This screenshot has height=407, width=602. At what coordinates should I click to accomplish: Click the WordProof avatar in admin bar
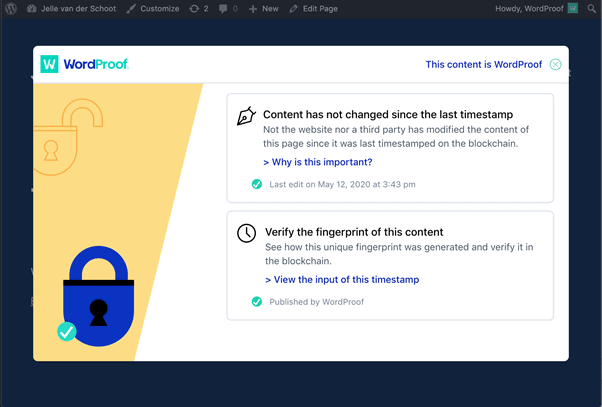(573, 8)
